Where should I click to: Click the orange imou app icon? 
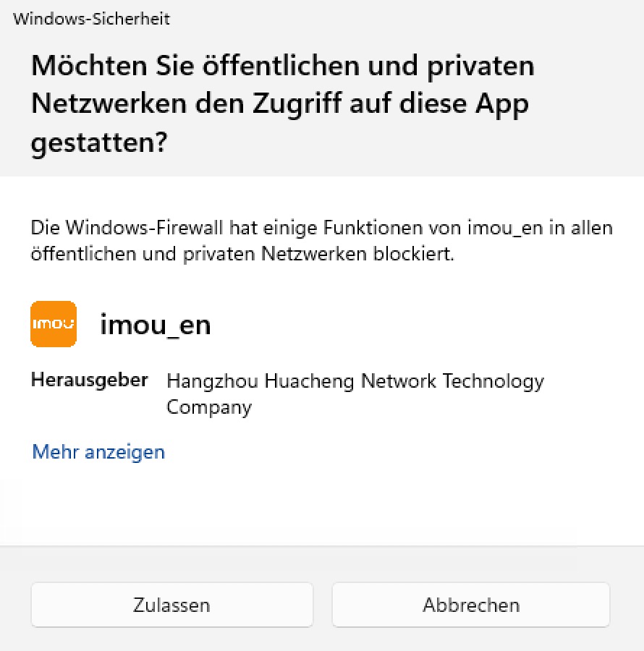[54, 324]
